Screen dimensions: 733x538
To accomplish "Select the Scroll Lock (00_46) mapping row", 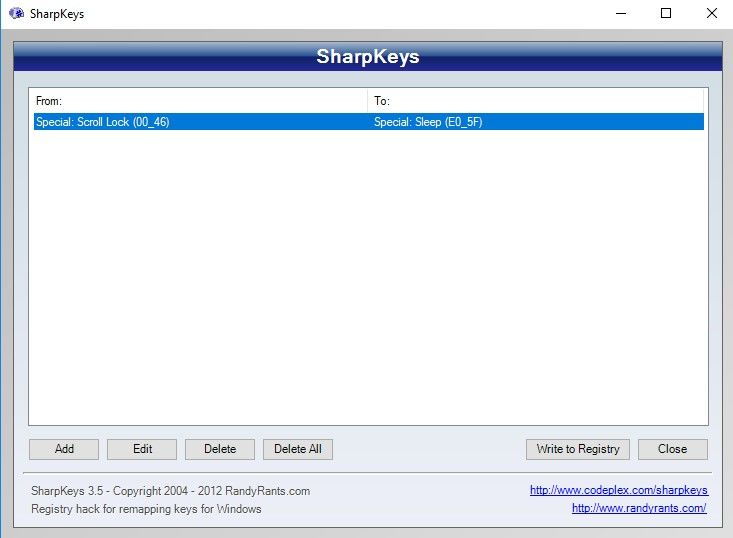I will click(369, 122).
